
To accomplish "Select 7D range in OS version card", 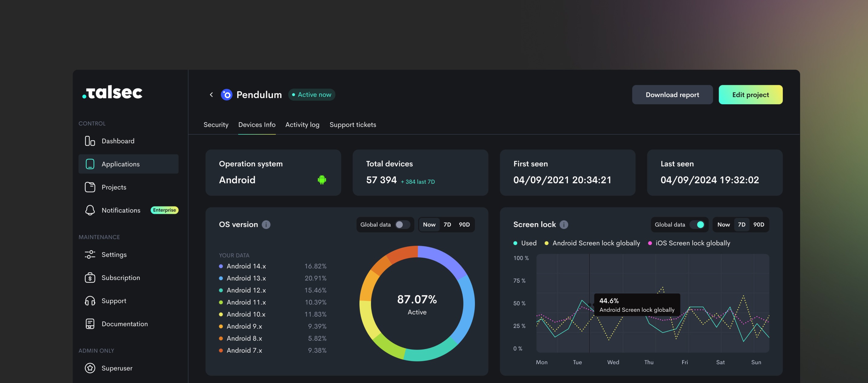I will click(x=447, y=224).
